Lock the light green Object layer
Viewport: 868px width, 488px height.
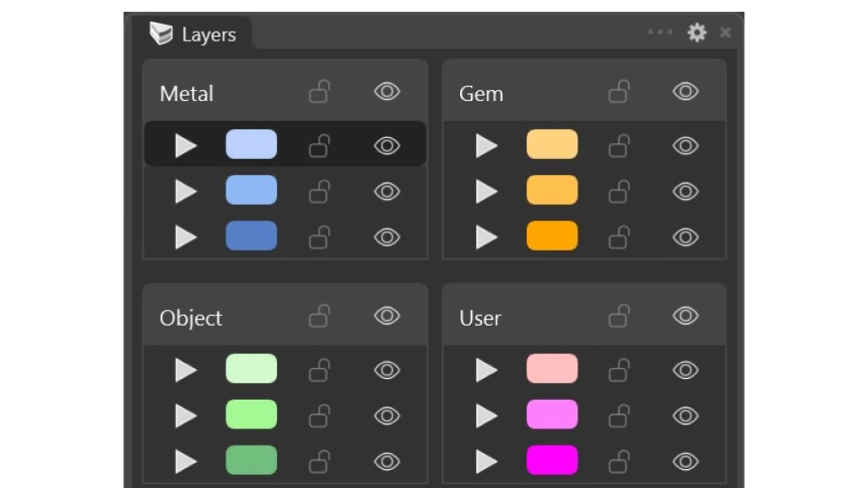[x=319, y=371]
